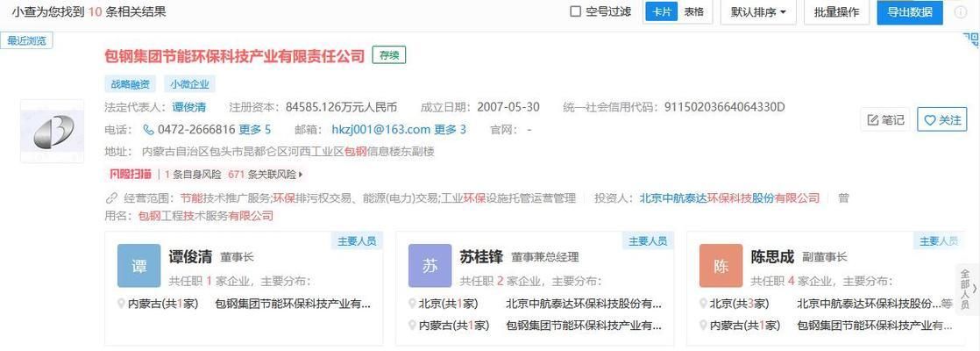980x351 pixels.
Task: Open the 默认排序 dropdown
Action: point(758,12)
